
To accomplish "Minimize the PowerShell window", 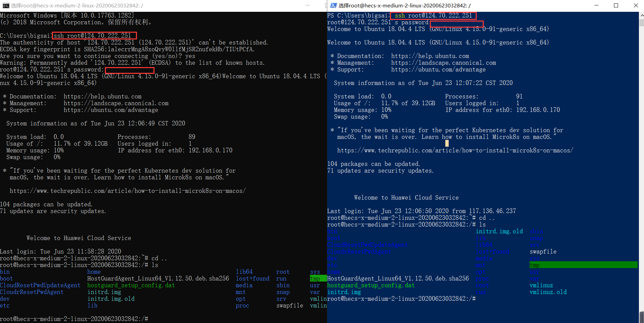I will [x=596, y=5].
